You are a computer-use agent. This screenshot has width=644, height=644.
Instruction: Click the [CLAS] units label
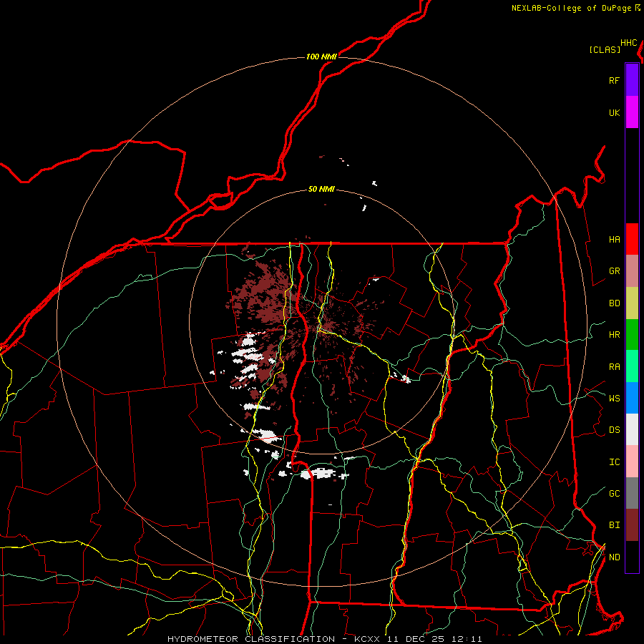coord(605,49)
